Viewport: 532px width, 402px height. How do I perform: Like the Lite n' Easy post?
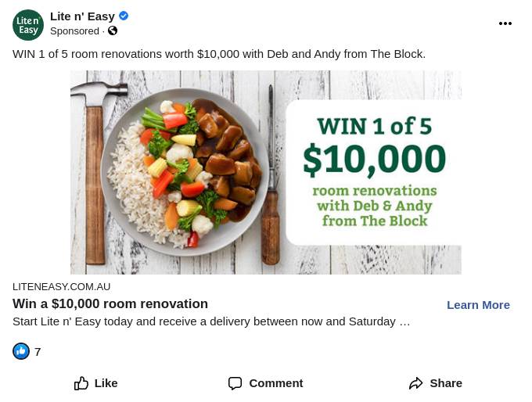[x=95, y=383]
